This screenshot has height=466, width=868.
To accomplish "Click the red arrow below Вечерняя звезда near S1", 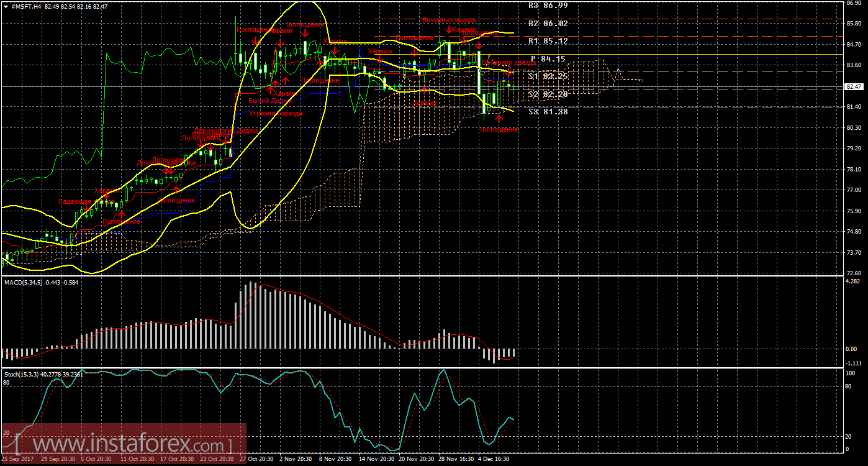I will point(509,73).
